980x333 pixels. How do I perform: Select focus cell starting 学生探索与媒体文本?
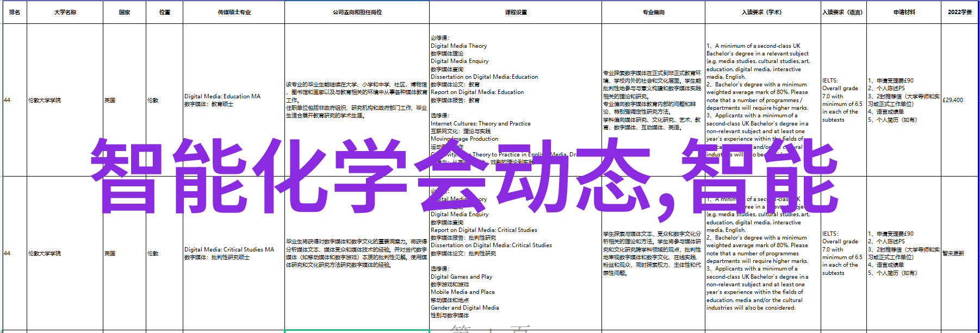[653, 253]
